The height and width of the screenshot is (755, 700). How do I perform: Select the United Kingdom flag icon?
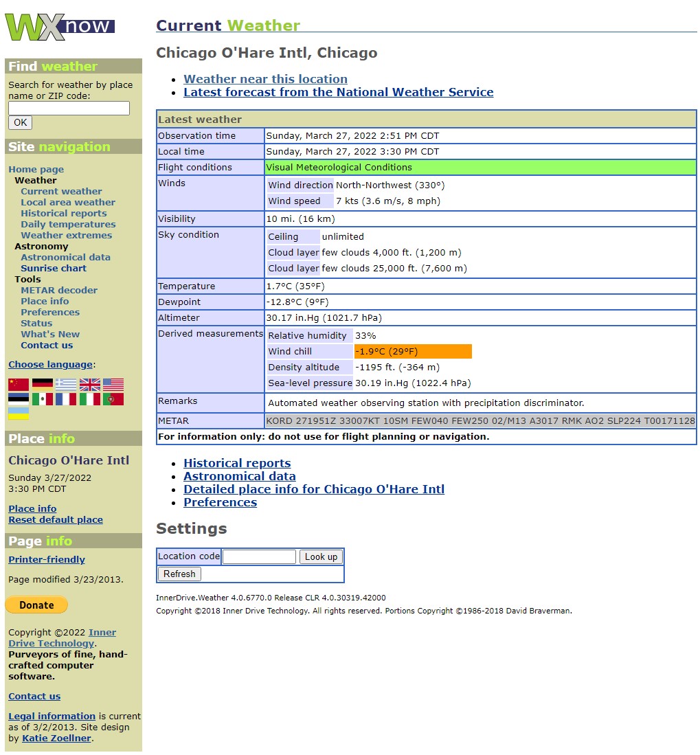pos(89,384)
